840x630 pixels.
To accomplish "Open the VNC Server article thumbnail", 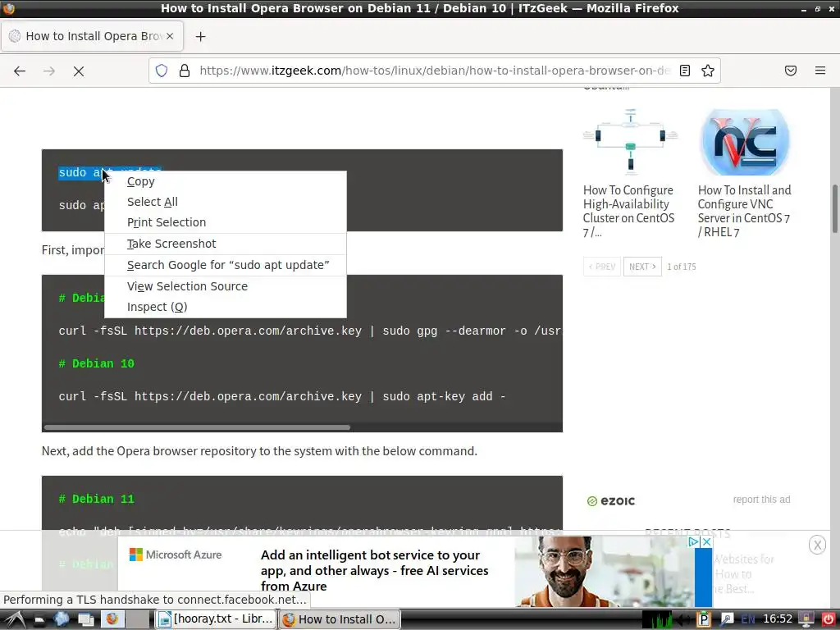I will pyautogui.click(x=745, y=141).
